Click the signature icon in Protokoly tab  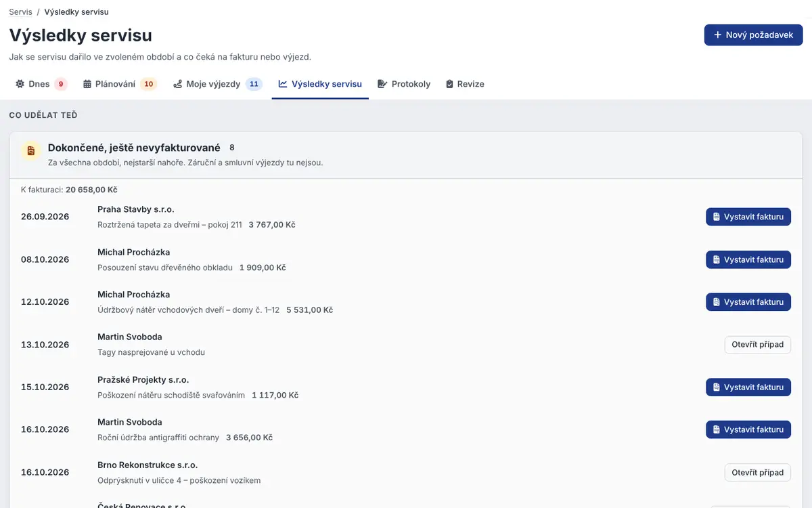[382, 84]
